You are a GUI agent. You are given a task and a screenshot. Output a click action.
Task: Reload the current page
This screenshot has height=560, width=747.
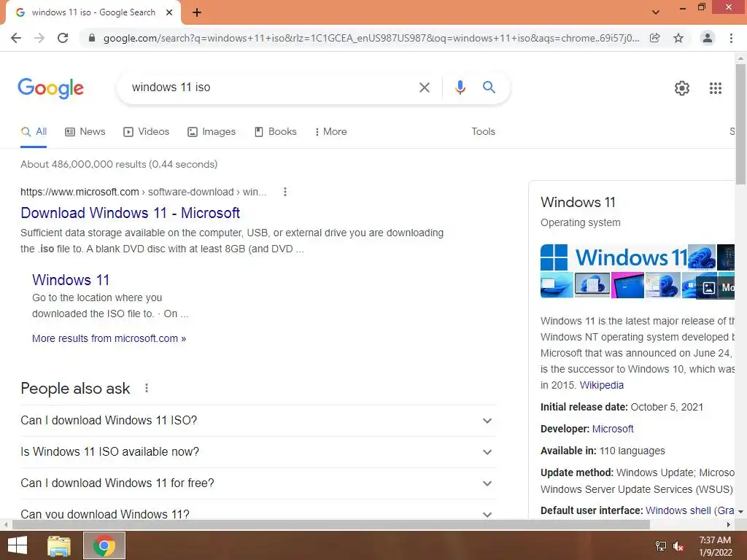pyautogui.click(x=63, y=38)
